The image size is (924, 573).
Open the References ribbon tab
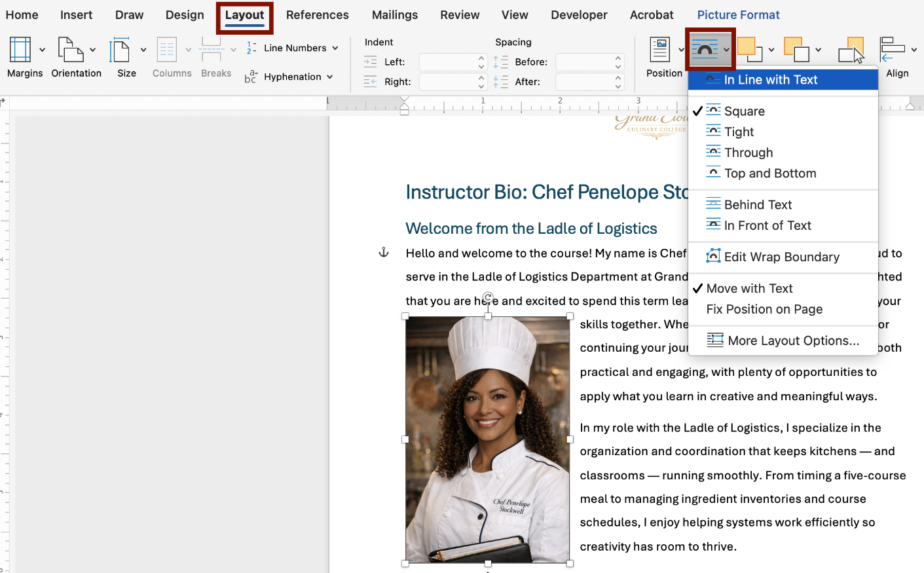tap(317, 14)
